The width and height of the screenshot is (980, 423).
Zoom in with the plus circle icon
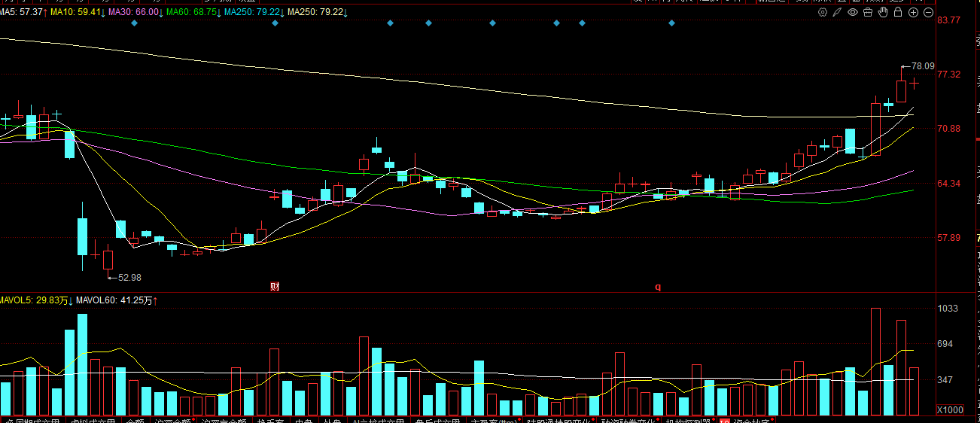914,12
